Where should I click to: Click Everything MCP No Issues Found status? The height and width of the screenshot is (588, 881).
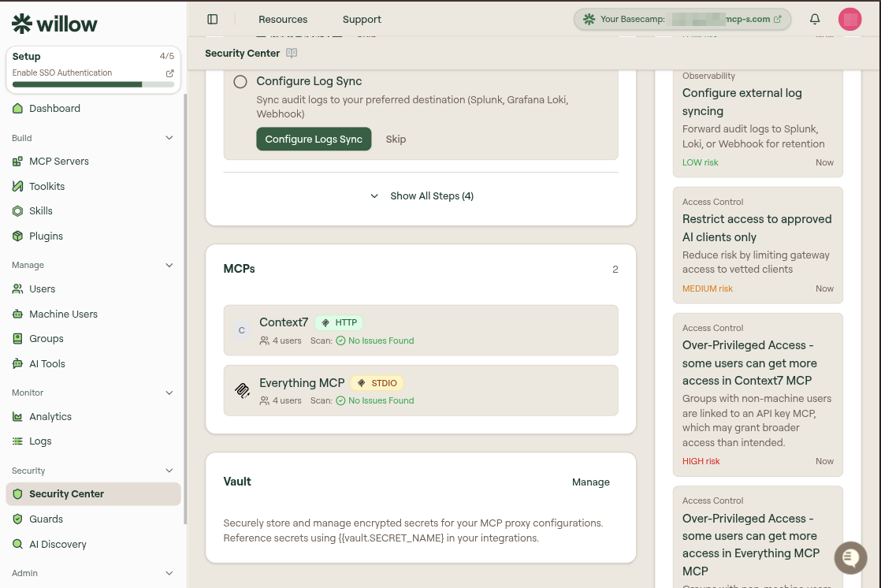(375, 401)
